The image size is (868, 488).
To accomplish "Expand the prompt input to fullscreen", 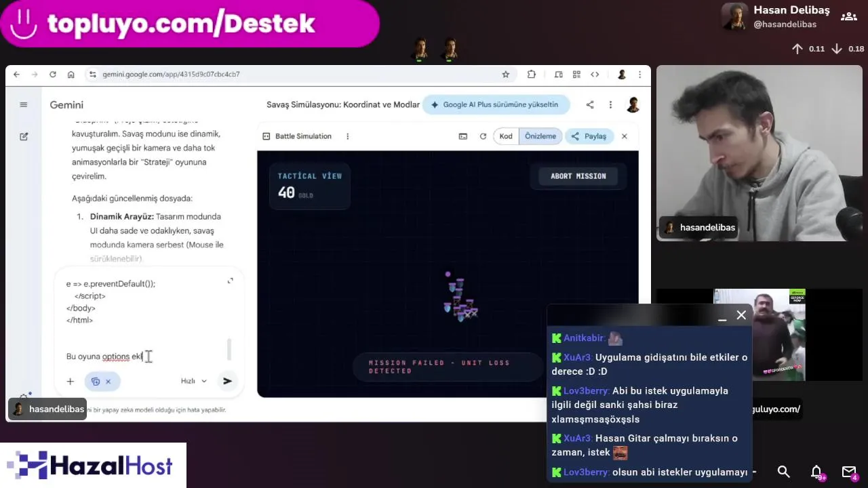I will [230, 281].
